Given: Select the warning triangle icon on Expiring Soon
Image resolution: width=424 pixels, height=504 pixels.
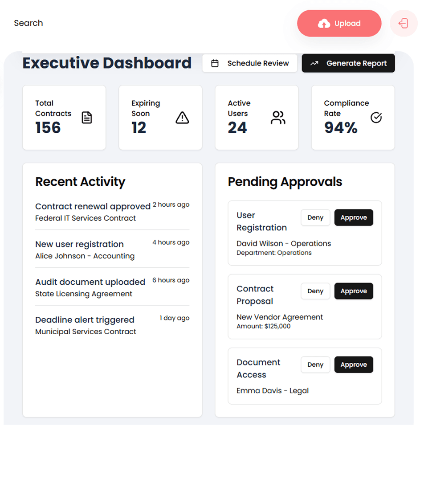Looking at the screenshot, I should (x=182, y=118).
